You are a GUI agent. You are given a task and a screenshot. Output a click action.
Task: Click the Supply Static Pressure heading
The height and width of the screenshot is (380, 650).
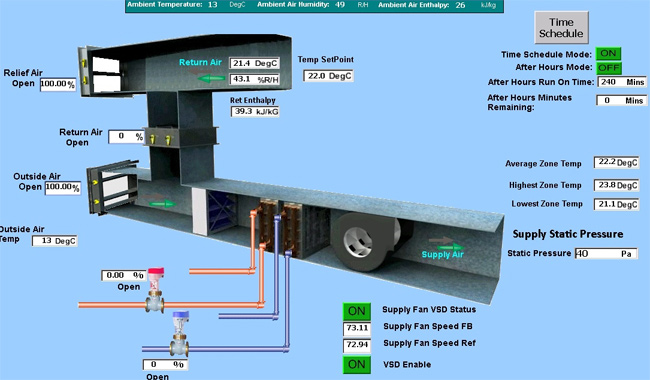click(568, 234)
